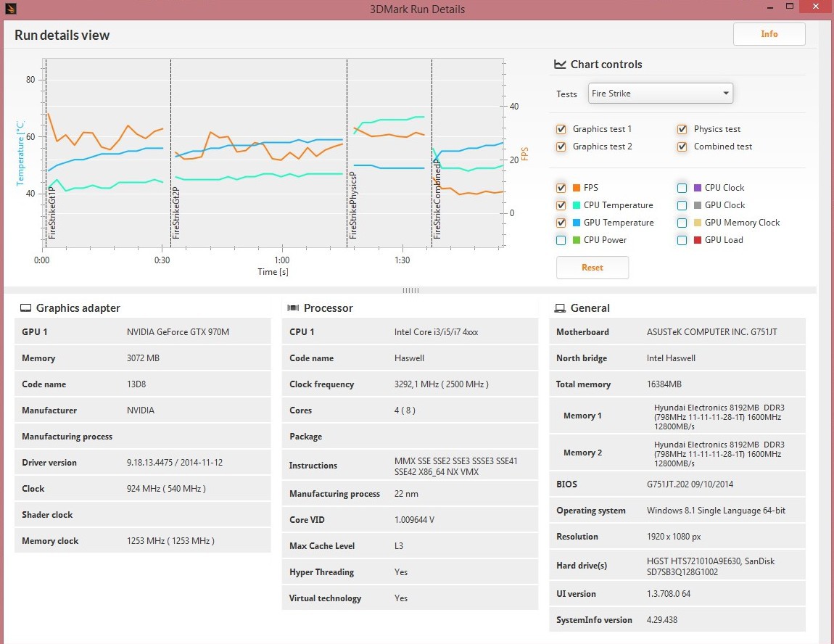Click the red GPU Load color swatch
Viewport: 834px width, 644px height.
coord(698,240)
